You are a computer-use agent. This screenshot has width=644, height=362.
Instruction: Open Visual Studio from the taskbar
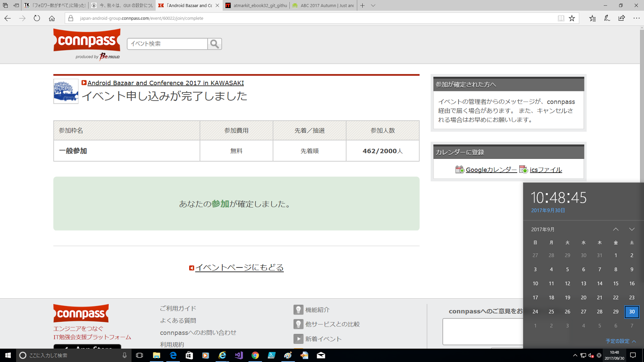tap(239, 355)
